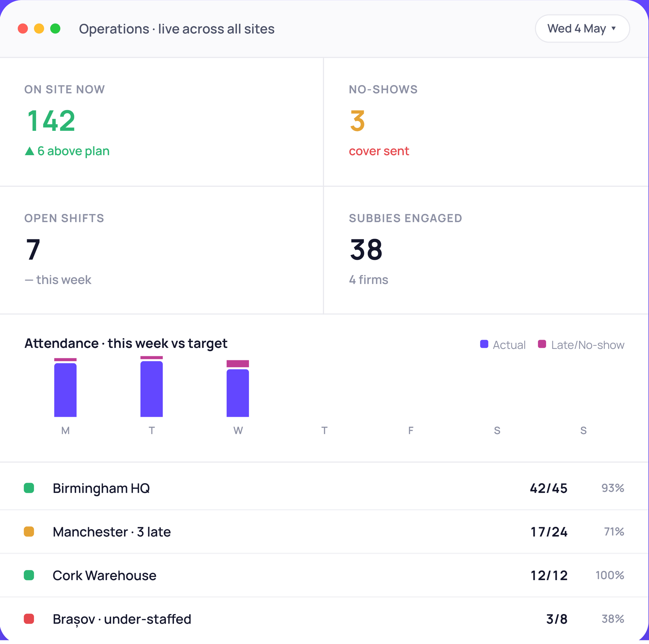Click the 42/45 count for Birmingham HQ
Viewport: 649px width, 644px height.
pos(548,488)
